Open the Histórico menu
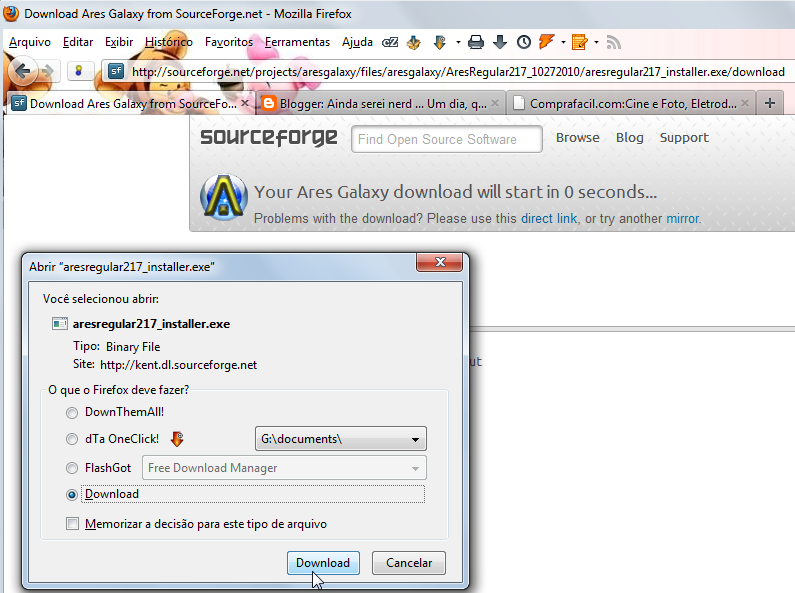This screenshot has width=795, height=593. pyautogui.click(x=169, y=42)
